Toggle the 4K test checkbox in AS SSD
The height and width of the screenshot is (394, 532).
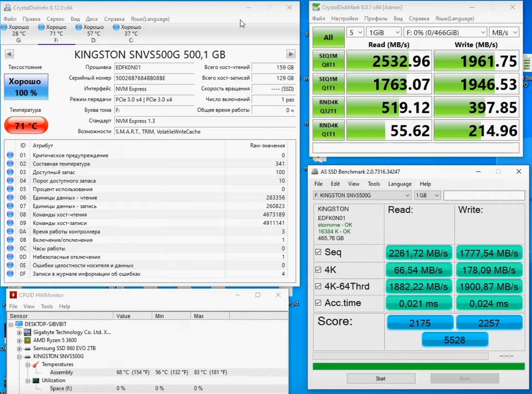point(318,270)
